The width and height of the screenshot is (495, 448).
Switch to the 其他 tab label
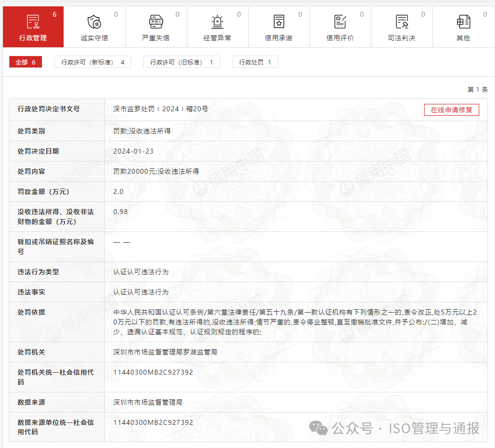click(463, 38)
